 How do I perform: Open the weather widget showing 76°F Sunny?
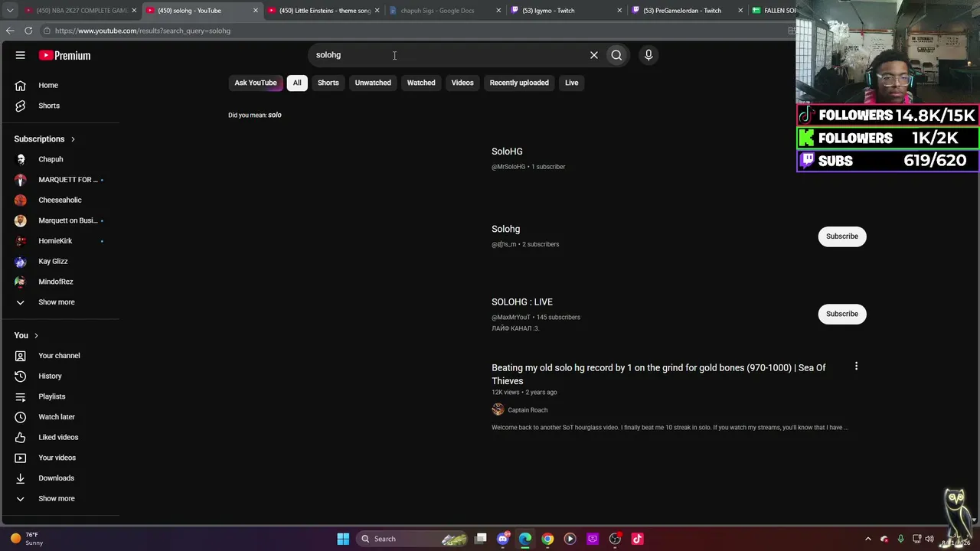click(x=26, y=539)
